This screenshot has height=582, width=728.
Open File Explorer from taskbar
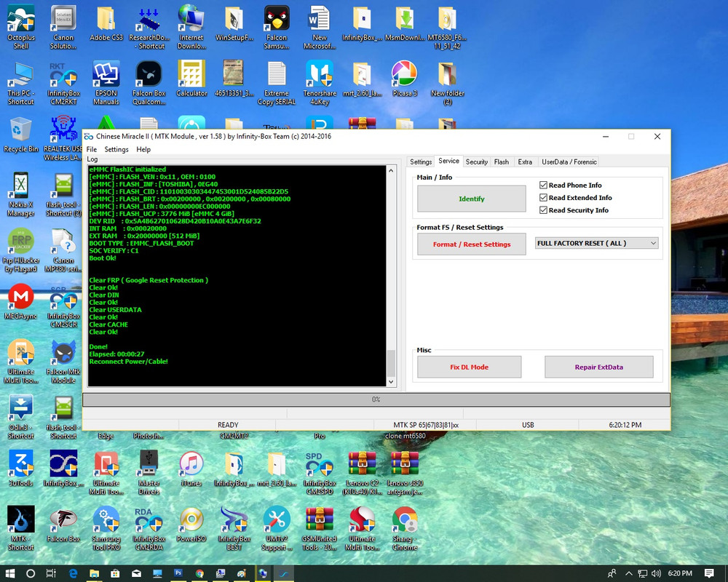[x=94, y=574]
